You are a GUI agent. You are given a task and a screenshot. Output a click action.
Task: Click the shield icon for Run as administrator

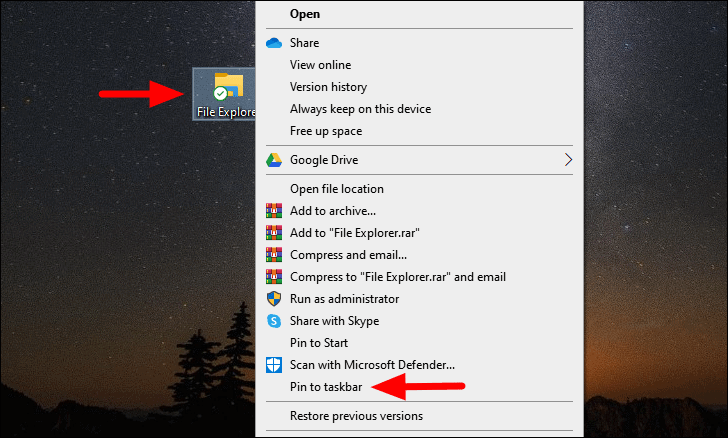[274, 299]
